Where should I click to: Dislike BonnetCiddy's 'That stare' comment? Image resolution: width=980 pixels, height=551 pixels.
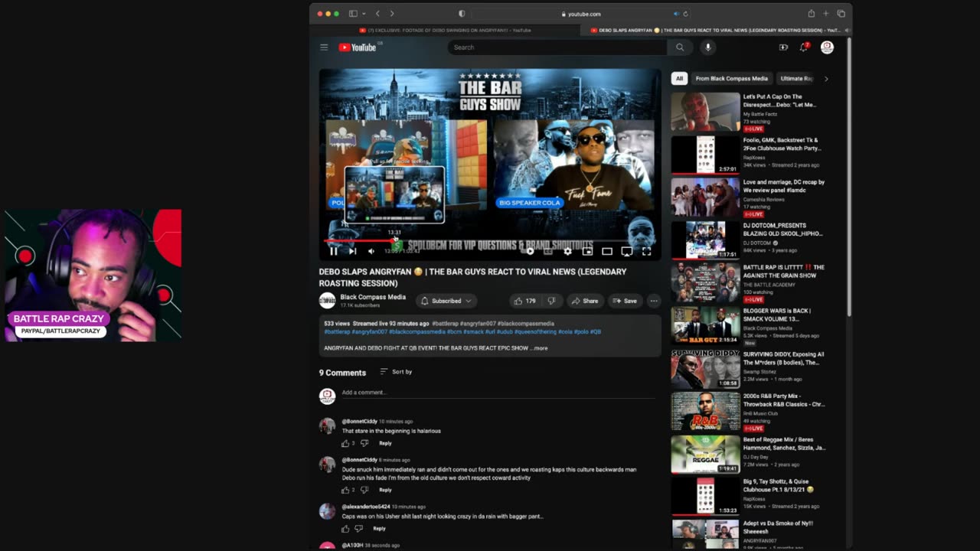click(x=364, y=443)
